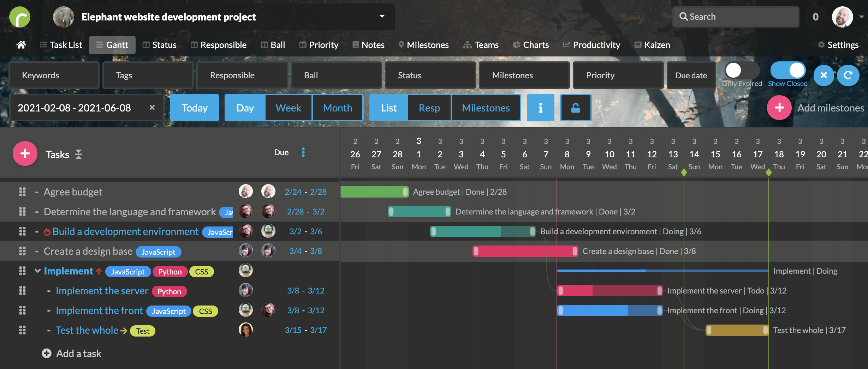Click the blue refresh filters button
Image resolution: width=868 pixels, height=369 pixels.
click(848, 75)
